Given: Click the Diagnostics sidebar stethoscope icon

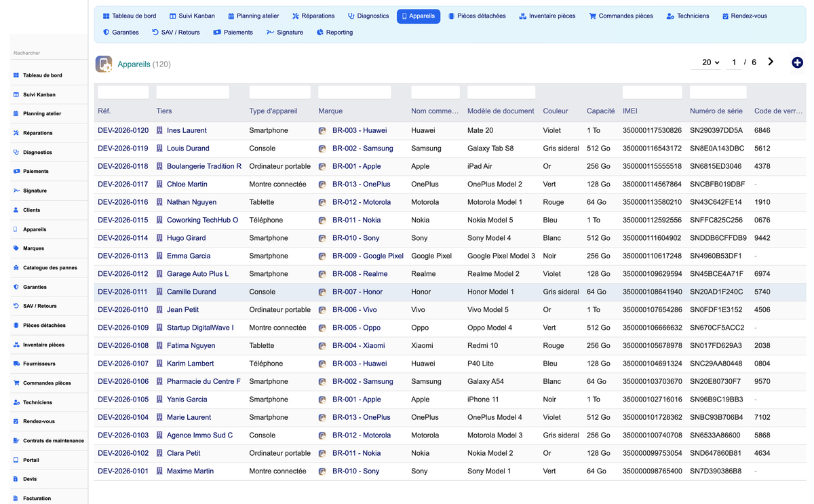Looking at the screenshot, I should pyautogui.click(x=16, y=153).
